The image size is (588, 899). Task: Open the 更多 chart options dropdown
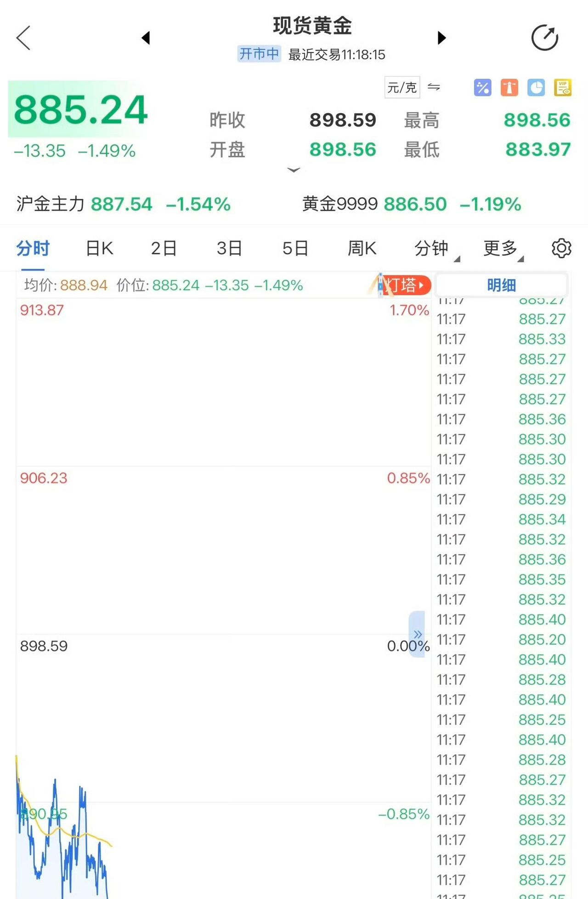[x=503, y=249]
